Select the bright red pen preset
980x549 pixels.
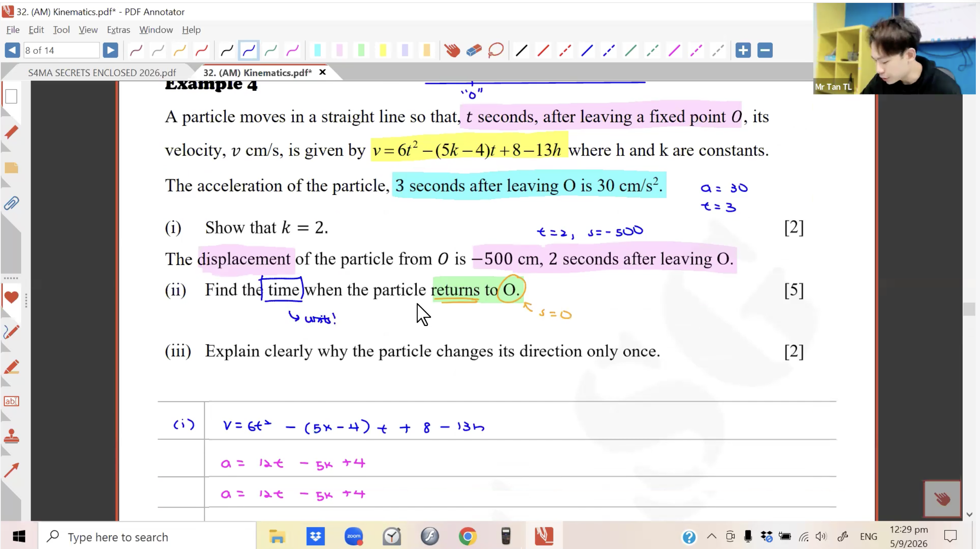pyautogui.click(x=201, y=51)
